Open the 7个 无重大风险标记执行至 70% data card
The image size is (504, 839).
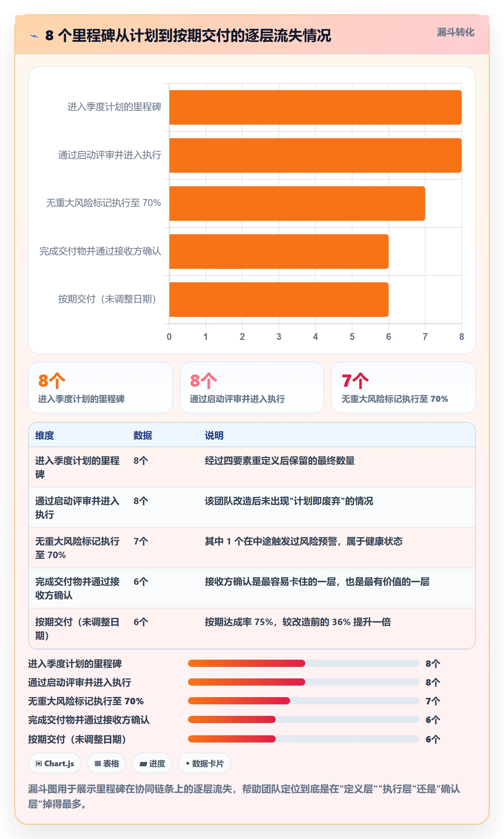[404, 387]
